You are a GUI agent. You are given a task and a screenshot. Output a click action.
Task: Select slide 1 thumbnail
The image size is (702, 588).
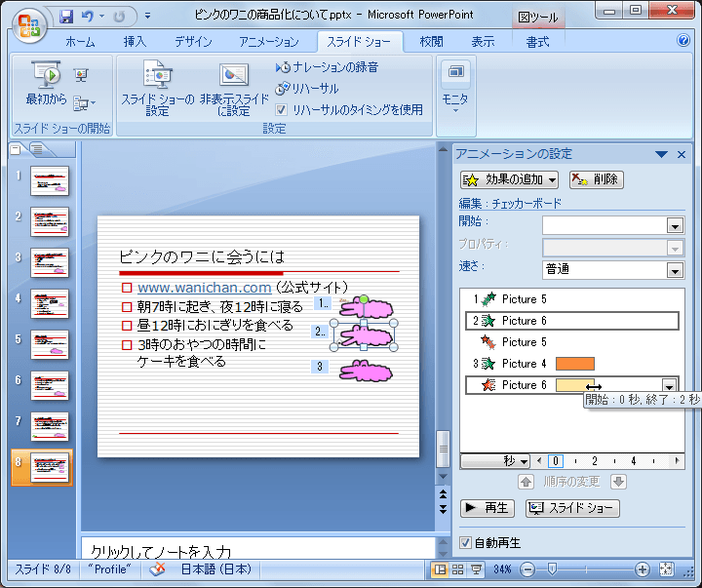[x=50, y=181]
